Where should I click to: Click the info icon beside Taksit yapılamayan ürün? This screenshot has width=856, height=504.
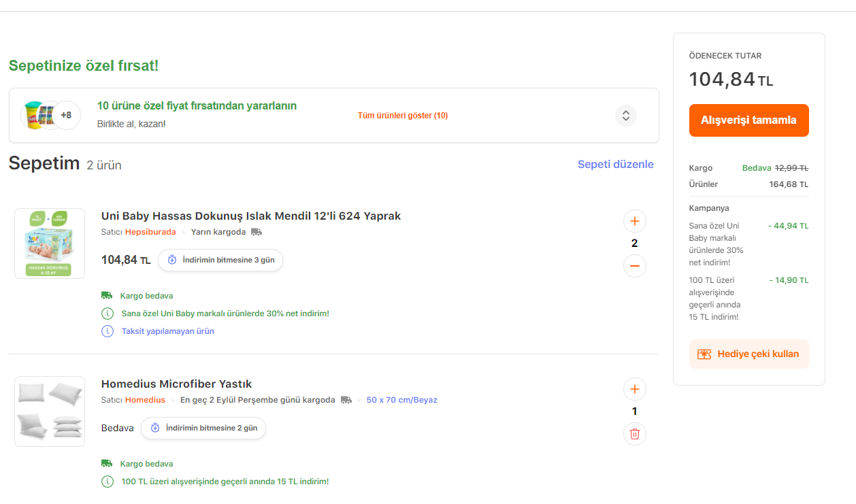[108, 331]
